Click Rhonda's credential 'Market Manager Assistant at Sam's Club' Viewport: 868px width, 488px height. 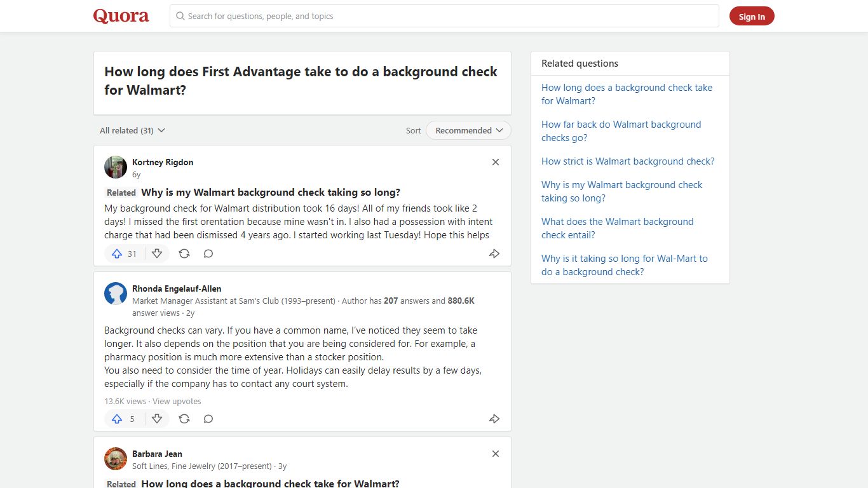[x=233, y=301]
